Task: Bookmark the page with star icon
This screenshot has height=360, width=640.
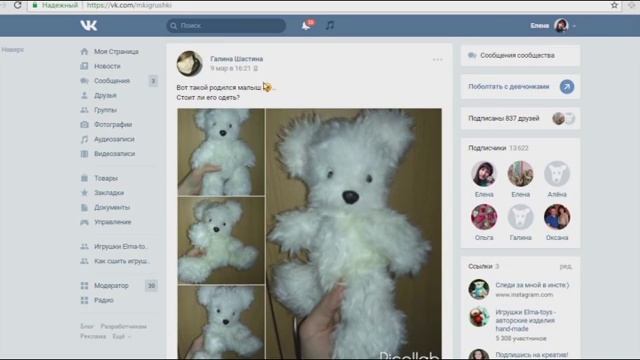Action: (614, 5)
